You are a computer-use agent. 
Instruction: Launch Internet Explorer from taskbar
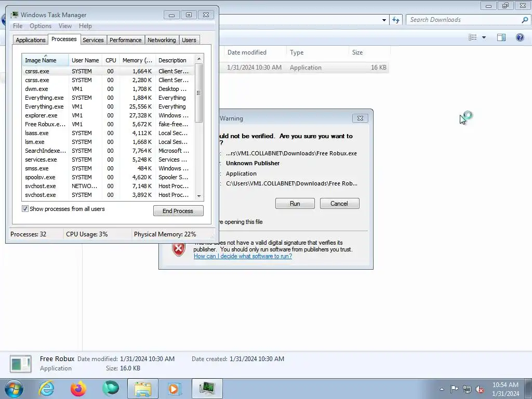[46, 389]
